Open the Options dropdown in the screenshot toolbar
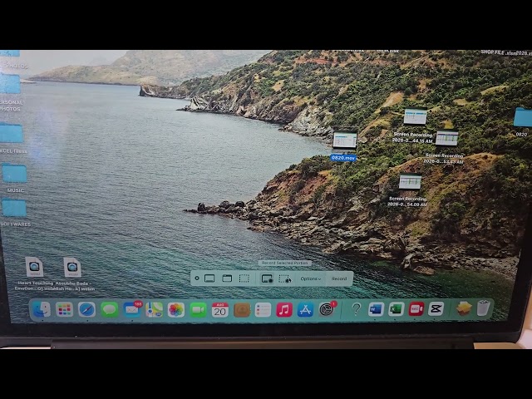This screenshot has width=532, height=399. (310, 278)
